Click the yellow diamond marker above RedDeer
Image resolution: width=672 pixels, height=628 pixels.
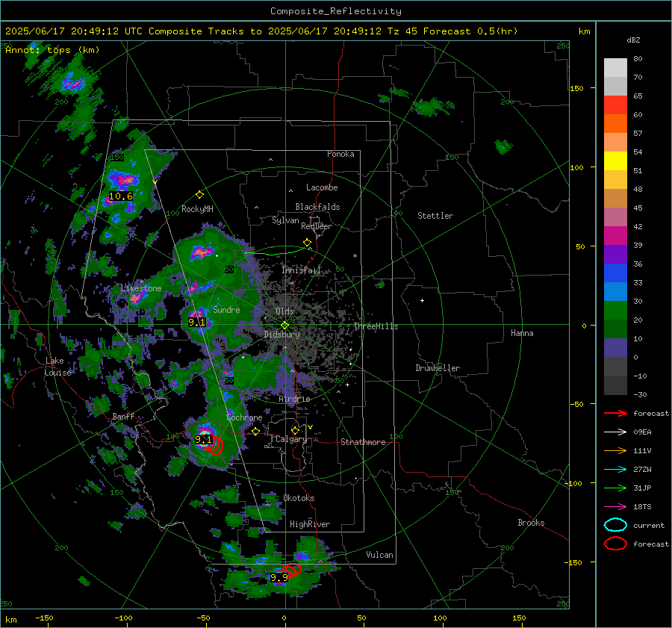pyautogui.click(x=307, y=243)
